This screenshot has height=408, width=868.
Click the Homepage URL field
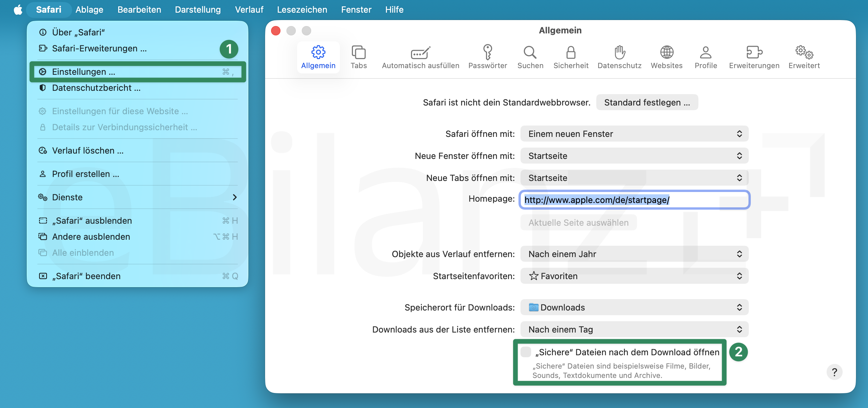[x=634, y=200]
